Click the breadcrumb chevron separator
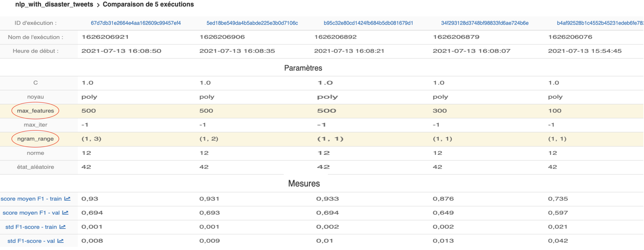644x250 pixels. (98, 5)
